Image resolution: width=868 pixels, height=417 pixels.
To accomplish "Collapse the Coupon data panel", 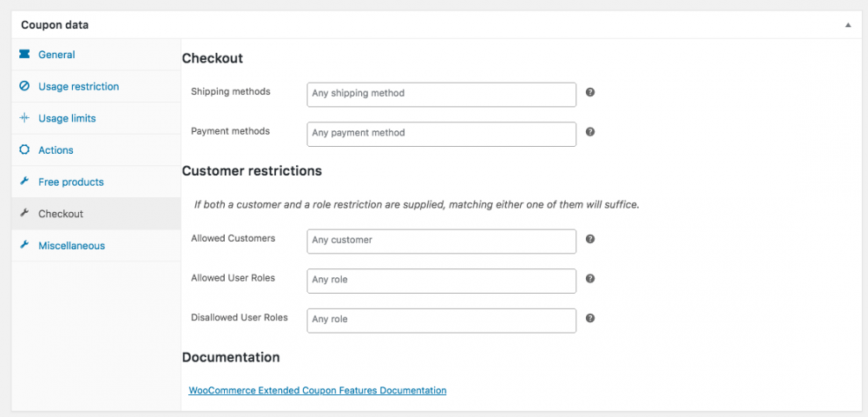I will pyautogui.click(x=847, y=25).
